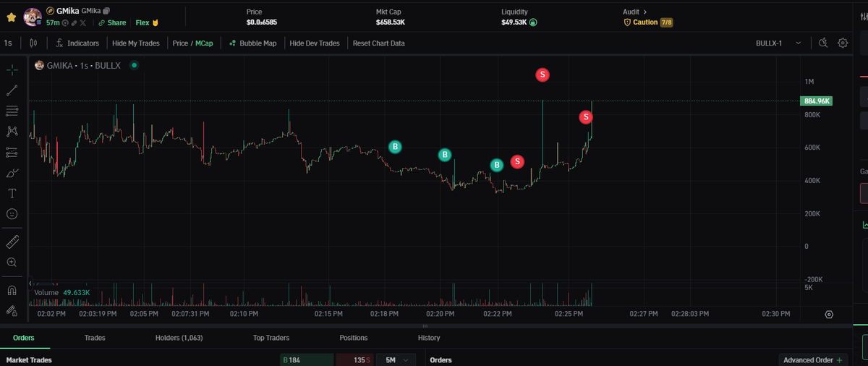
Task: Click the Share link
Action: (x=112, y=23)
